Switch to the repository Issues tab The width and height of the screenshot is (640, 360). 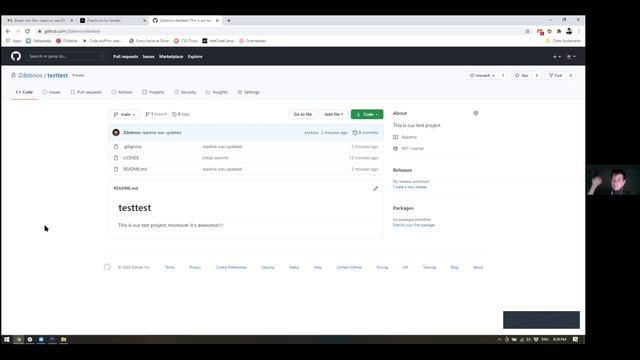(x=51, y=92)
